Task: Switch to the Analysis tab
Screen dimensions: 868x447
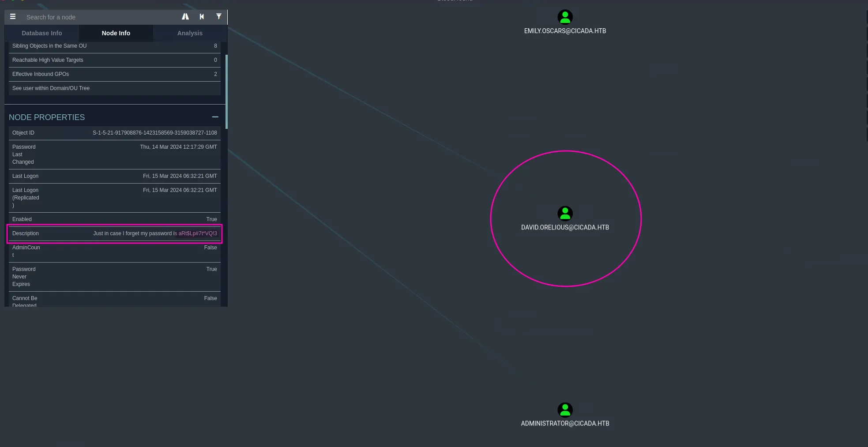Action: [190, 33]
